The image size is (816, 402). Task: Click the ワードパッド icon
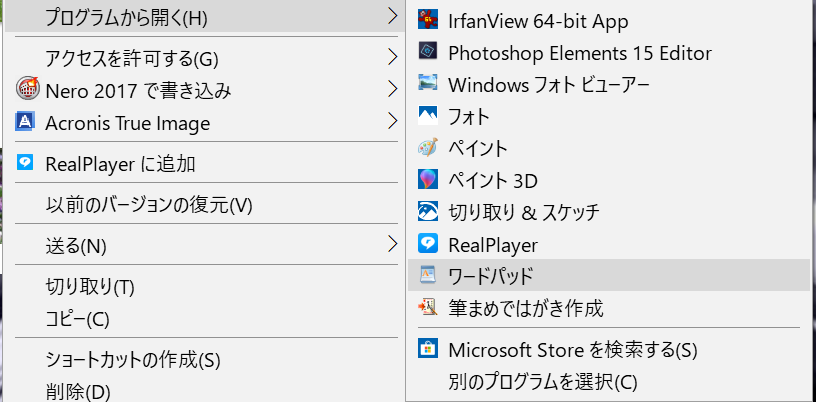click(428, 275)
